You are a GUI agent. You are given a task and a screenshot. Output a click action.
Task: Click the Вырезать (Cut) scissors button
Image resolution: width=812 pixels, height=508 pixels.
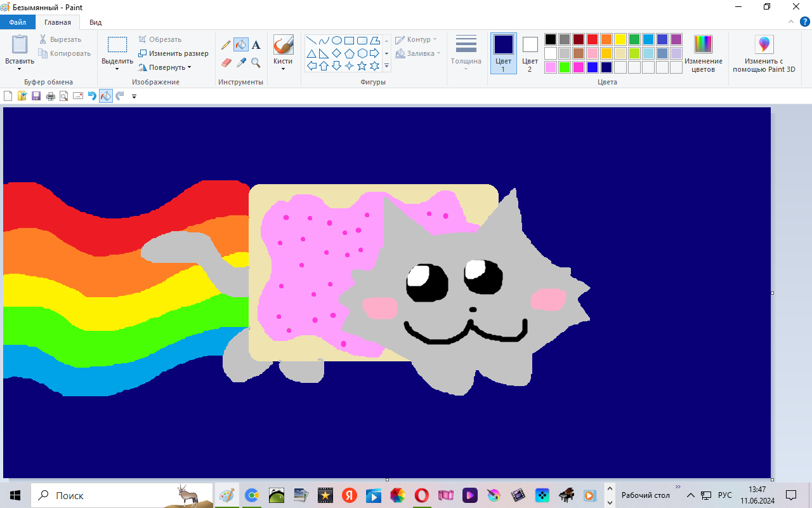[x=60, y=39]
